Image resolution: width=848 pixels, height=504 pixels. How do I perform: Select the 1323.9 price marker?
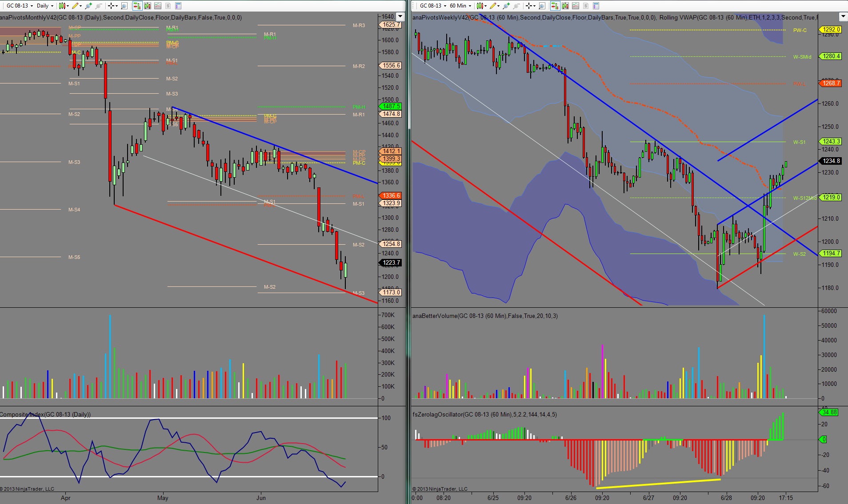(390, 203)
